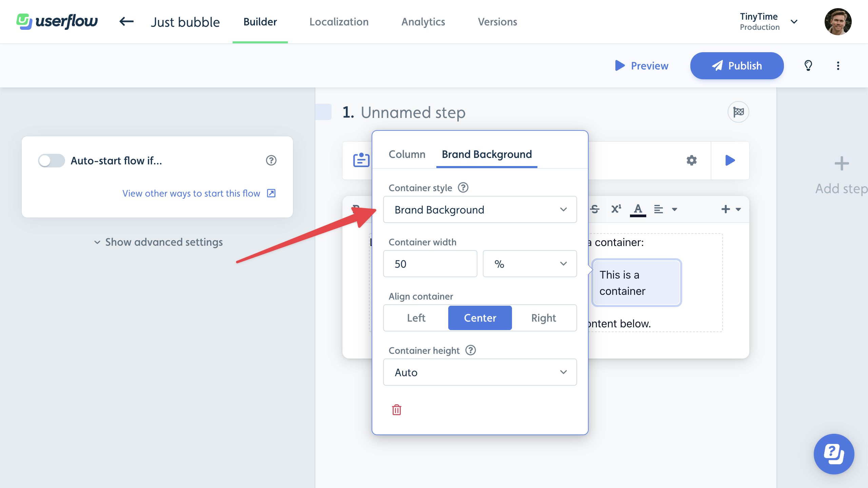
Task: Click the 'content below.' text line
Action: 619,323
